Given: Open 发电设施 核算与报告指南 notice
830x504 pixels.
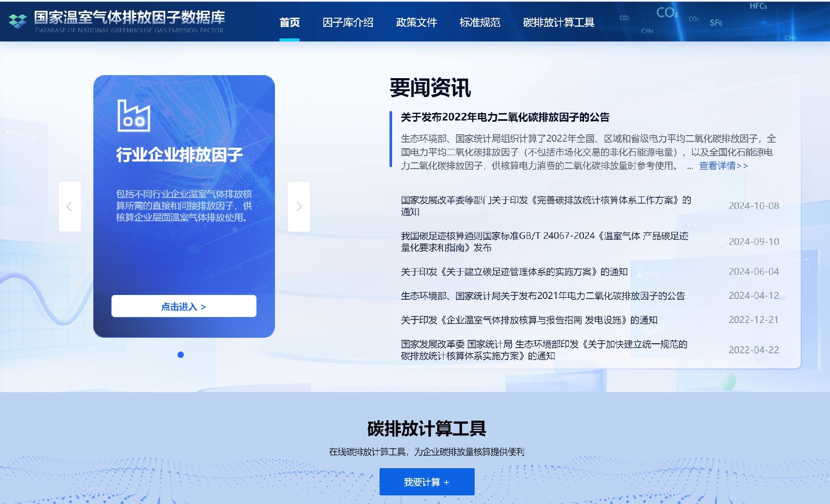Looking at the screenshot, I should [x=529, y=320].
